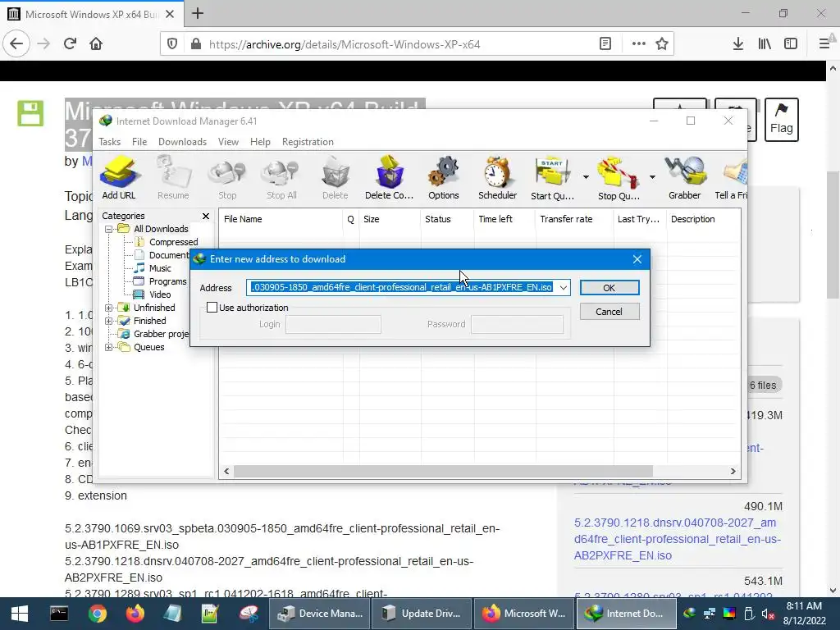Select the Video category
The image size is (840, 630).
[153, 294]
